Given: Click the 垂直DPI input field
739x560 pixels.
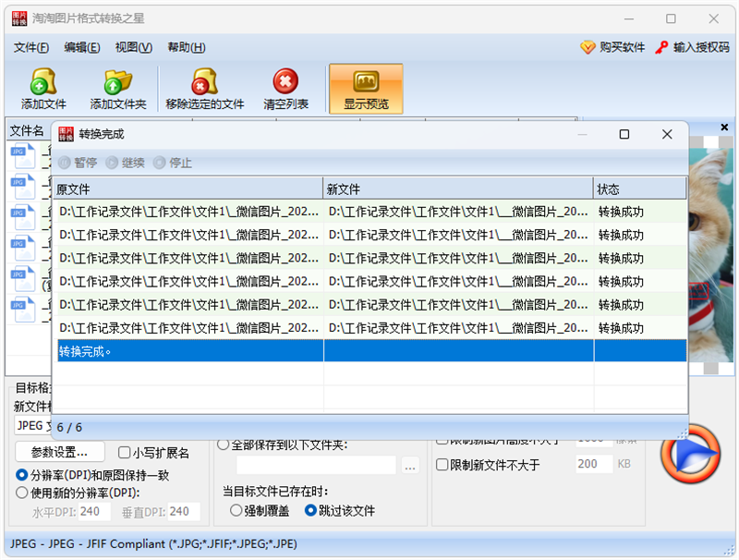Looking at the screenshot, I should pos(184,511).
